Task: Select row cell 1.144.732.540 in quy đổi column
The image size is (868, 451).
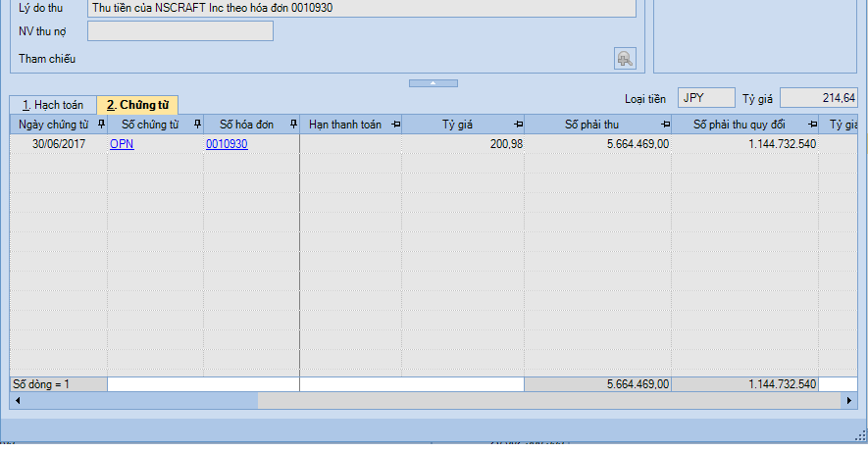Action: click(745, 144)
